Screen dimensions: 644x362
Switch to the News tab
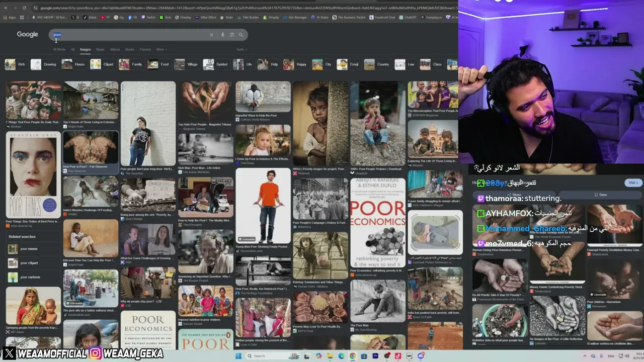(x=100, y=49)
